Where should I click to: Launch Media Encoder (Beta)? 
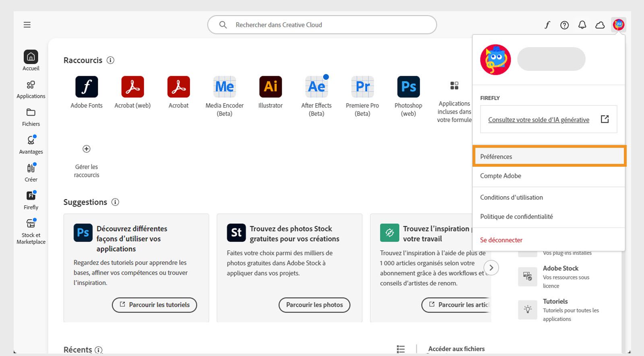click(x=225, y=96)
